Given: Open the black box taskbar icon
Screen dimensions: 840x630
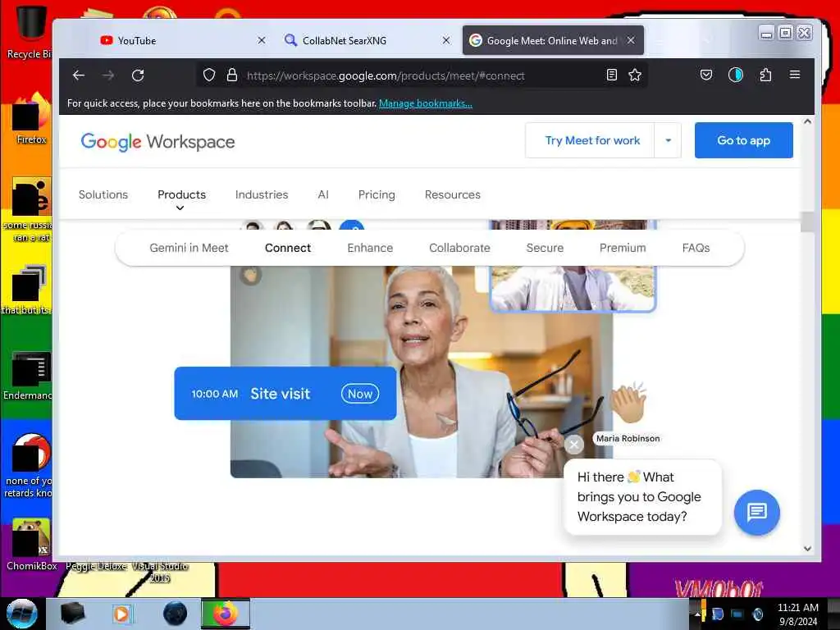Looking at the screenshot, I should coord(72,614).
